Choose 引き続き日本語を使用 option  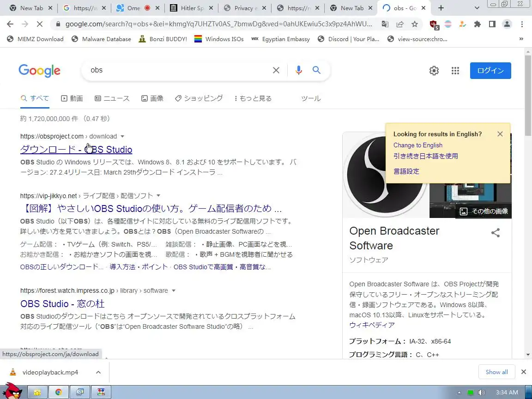tap(425, 156)
